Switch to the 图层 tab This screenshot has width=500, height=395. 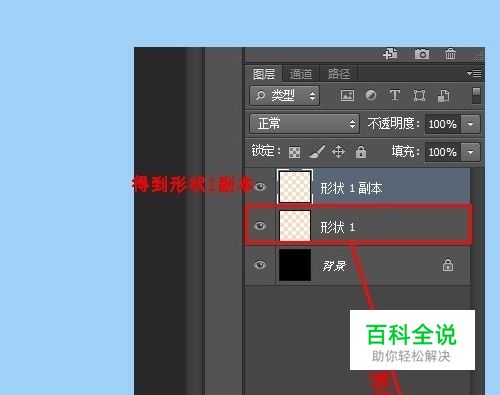[264, 74]
